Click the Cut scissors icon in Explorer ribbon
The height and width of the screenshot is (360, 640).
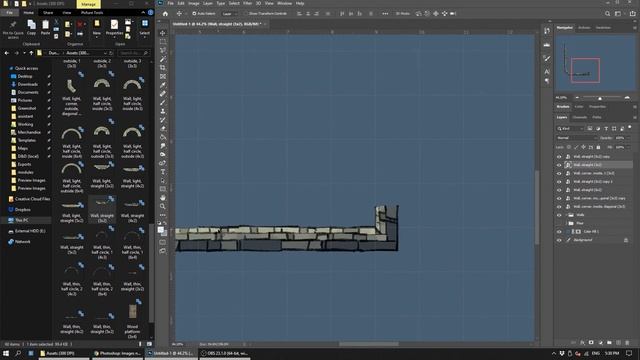click(56, 22)
